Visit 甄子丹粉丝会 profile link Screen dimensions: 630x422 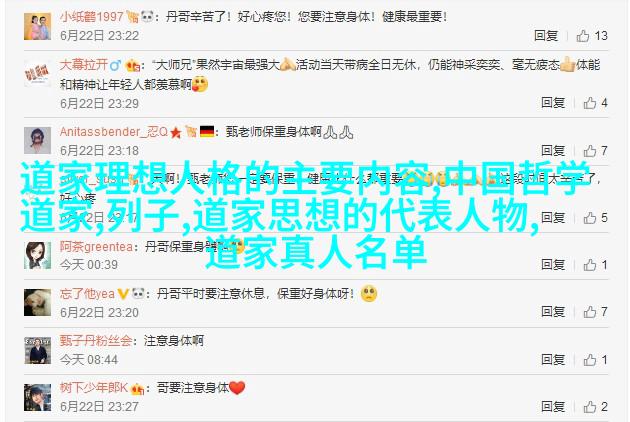click(x=96, y=341)
